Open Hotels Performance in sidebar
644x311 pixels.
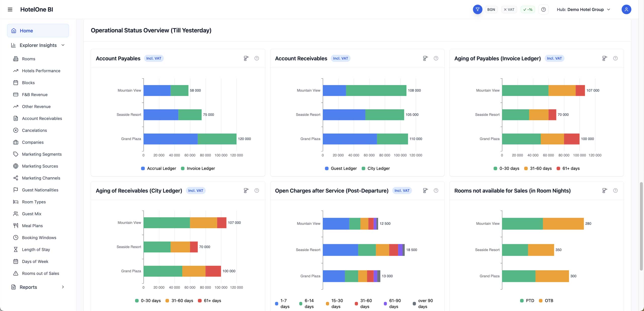[41, 71]
